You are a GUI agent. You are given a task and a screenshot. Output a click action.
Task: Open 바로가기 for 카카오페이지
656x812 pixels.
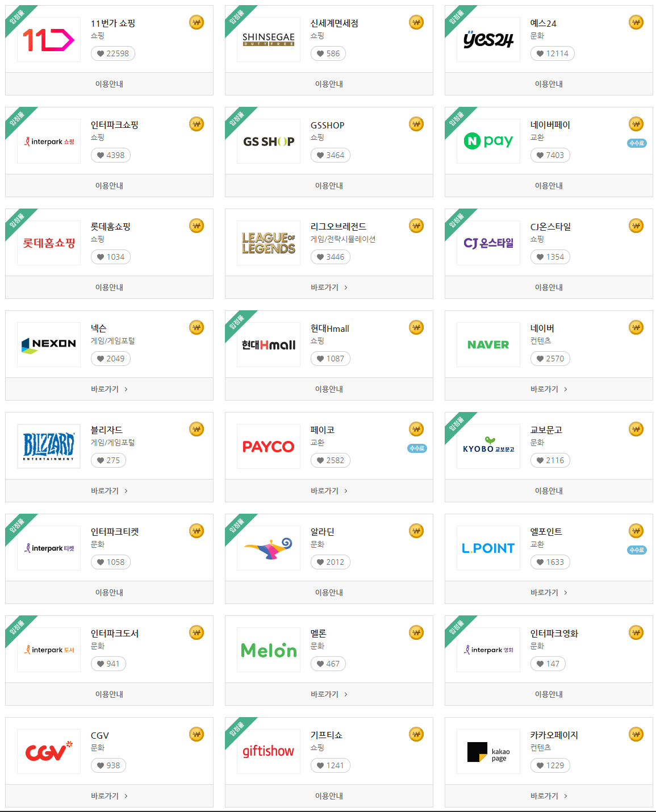[x=549, y=796]
